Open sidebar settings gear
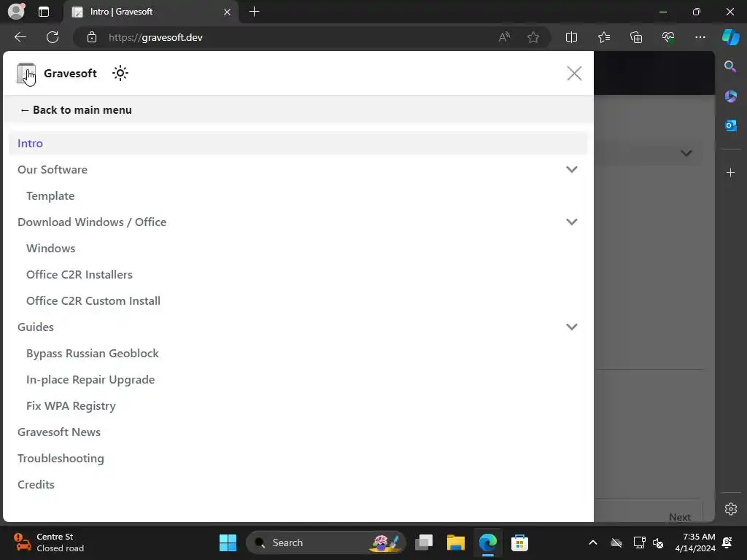747x560 pixels. pos(731,508)
